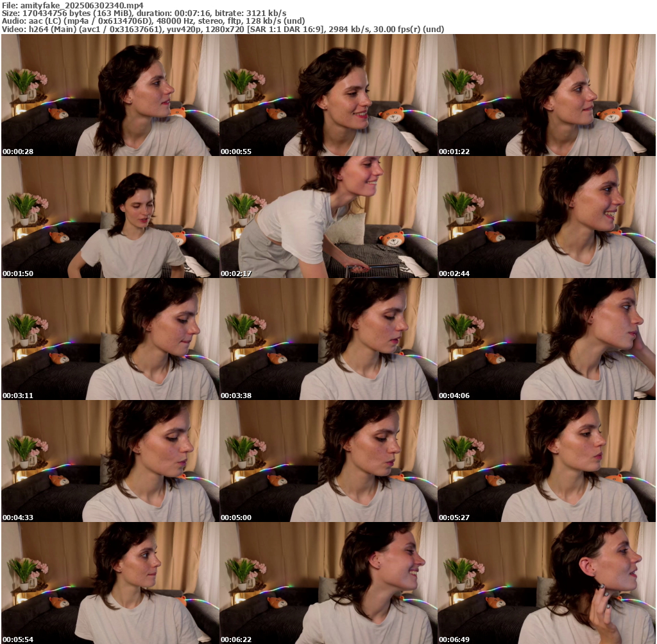Select the thumbnail frame at 00:00:28
The width and height of the screenshot is (657, 644).
click(x=110, y=95)
